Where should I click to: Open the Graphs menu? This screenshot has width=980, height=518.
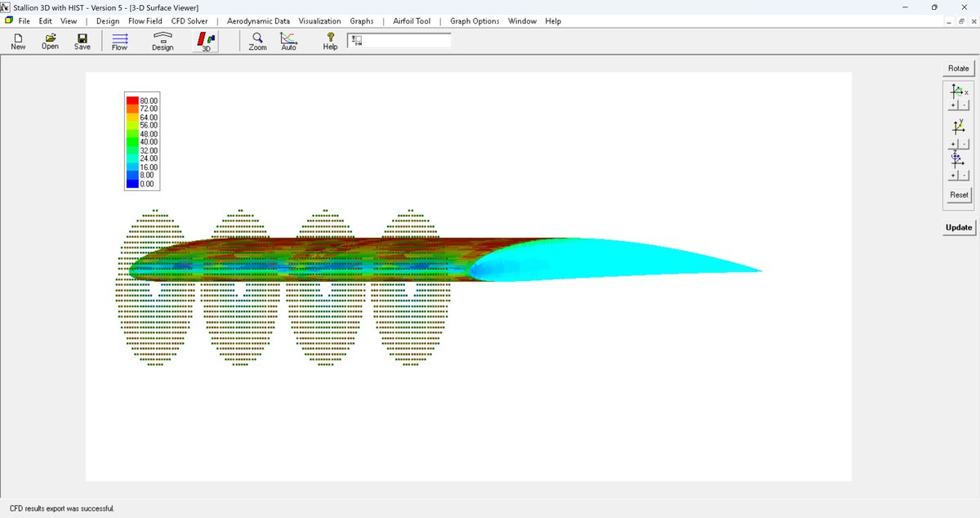coord(362,21)
